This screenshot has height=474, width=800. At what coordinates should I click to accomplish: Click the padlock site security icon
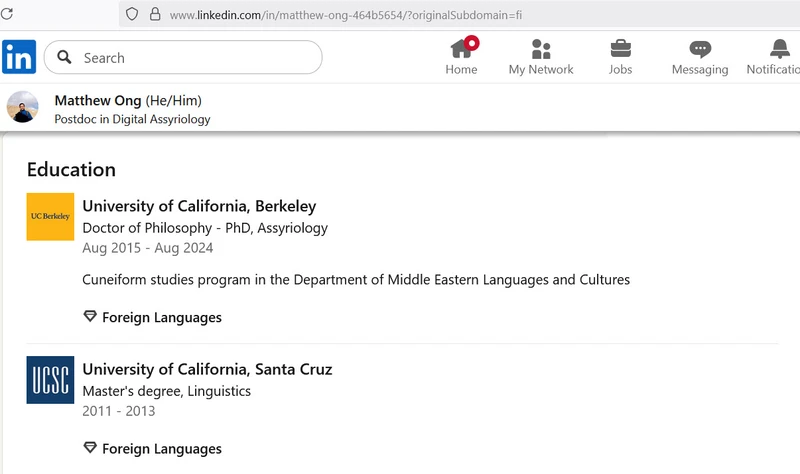pos(154,14)
